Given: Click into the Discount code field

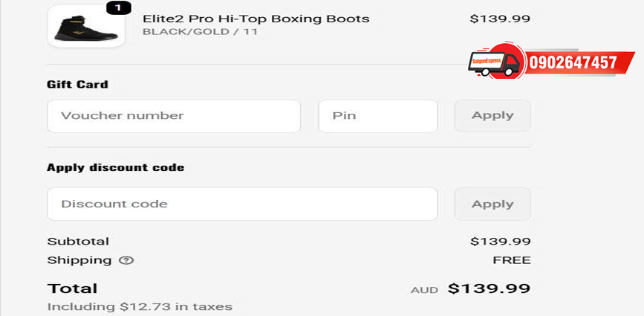Looking at the screenshot, I should coord(242,204).
